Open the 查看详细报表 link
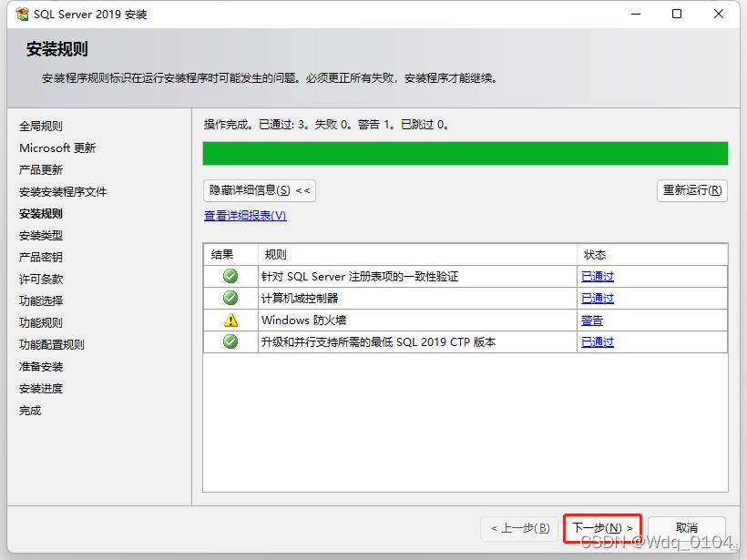The width and height of the screenshot is (747, 560). tap(245, 216)
